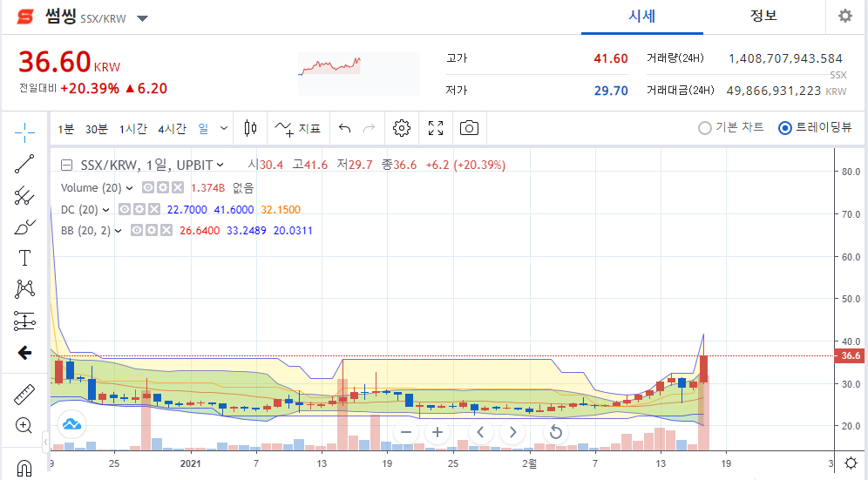Open settings of Volume (20) indicator
This screenshot has height=480, width=868.
pos(163,187)
